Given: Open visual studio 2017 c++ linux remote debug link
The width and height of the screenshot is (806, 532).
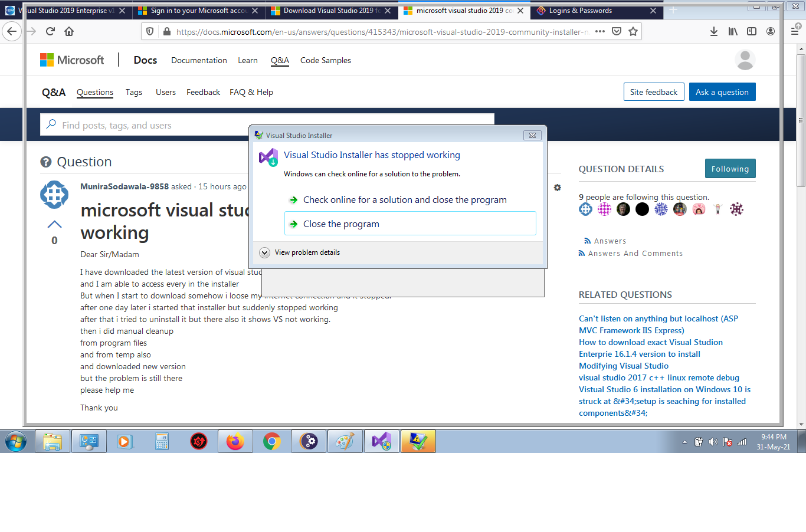Looking at the screenshot, I should (659, 377).
